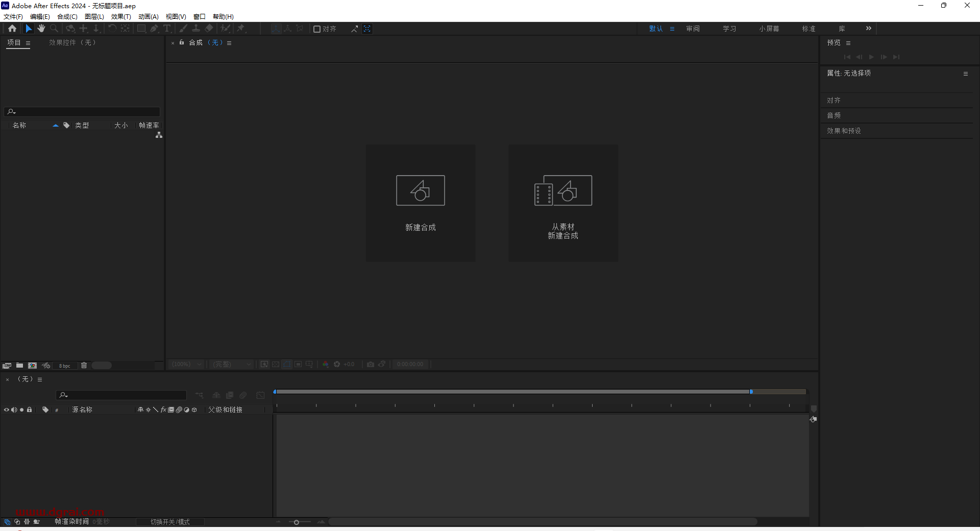Click the 切换开关/模式 button
Screen dimensions: 980x531
click(x=170, y=522)
